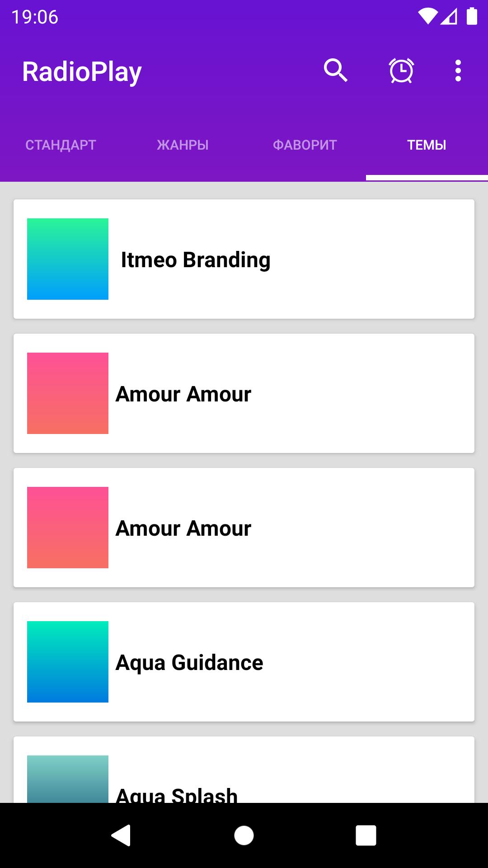This screenshot has width=488, height=868.
Task: Switch to the ФАВОРИТ tab
Action: point(305,145)
